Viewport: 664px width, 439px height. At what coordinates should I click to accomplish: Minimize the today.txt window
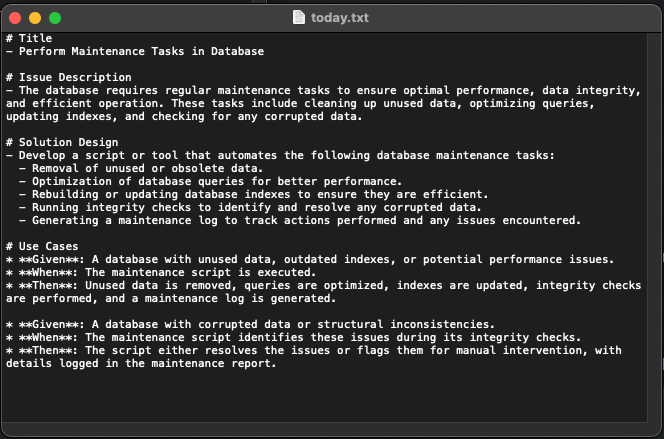coord(35,18)
